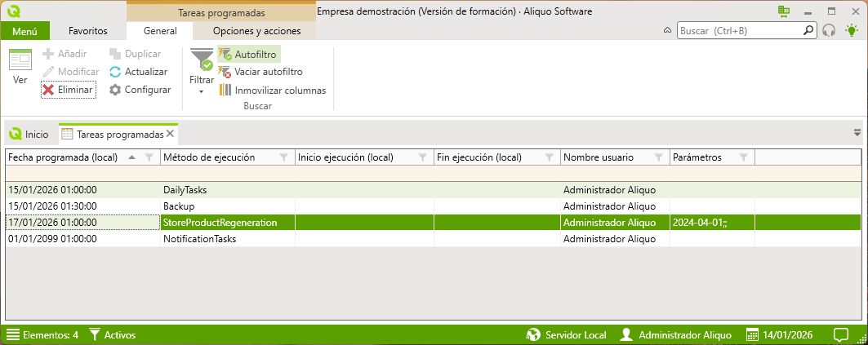Open Nombre usuario column filter dropdown
868x345 pixels.
coord(659,157)
